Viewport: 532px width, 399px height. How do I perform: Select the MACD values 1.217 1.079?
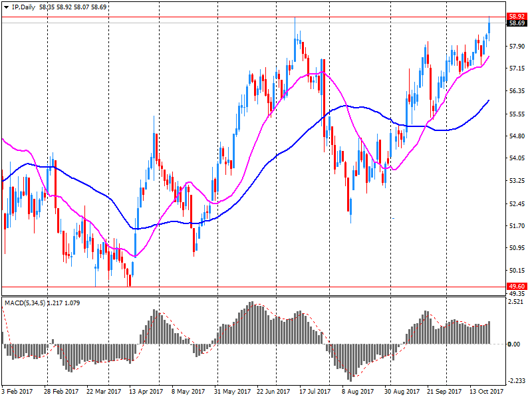(x=63, y=303)
